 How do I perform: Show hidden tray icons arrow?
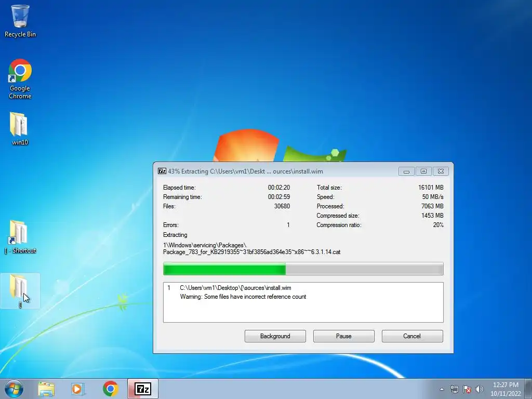pos(442,389)
